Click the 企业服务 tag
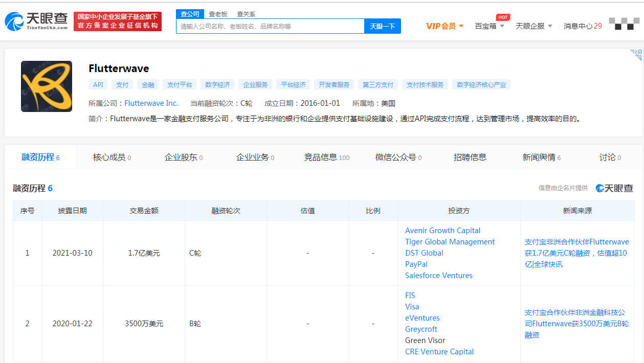The width and height of the screenshot is (644, 363). point(255,85)
